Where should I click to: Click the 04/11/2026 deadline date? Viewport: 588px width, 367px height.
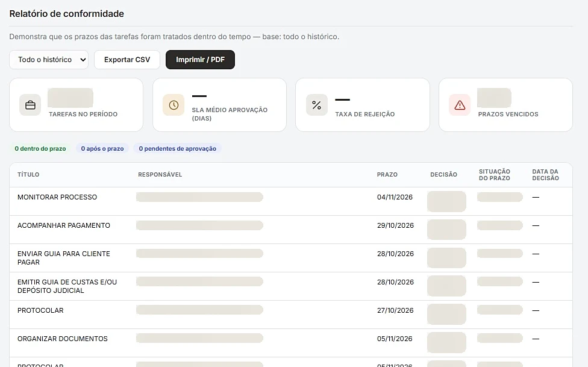395,197
